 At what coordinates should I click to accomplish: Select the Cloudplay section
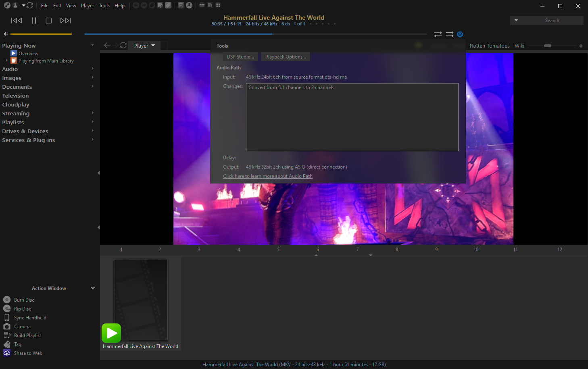[16, 104]
